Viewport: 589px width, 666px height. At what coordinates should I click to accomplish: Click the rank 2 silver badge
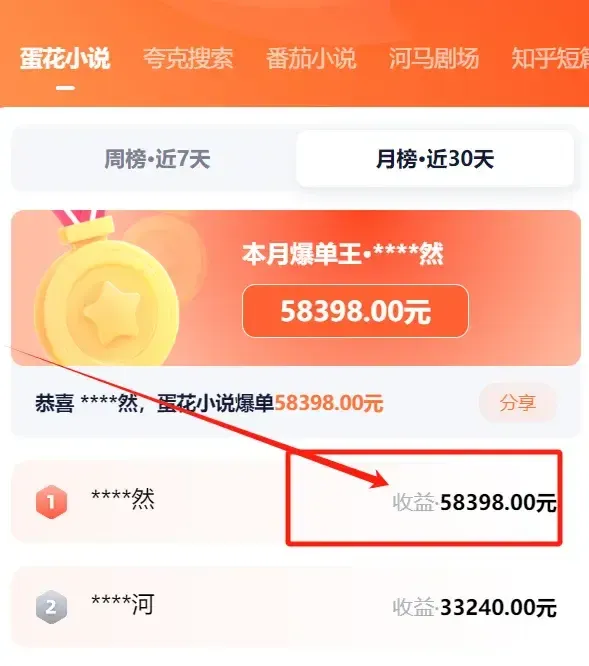point(51,607)
